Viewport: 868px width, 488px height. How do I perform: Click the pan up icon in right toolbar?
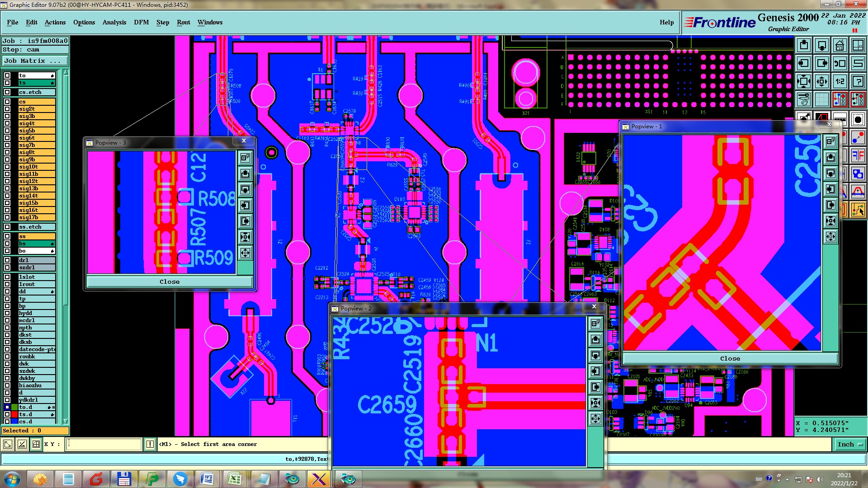pos(804,45)
